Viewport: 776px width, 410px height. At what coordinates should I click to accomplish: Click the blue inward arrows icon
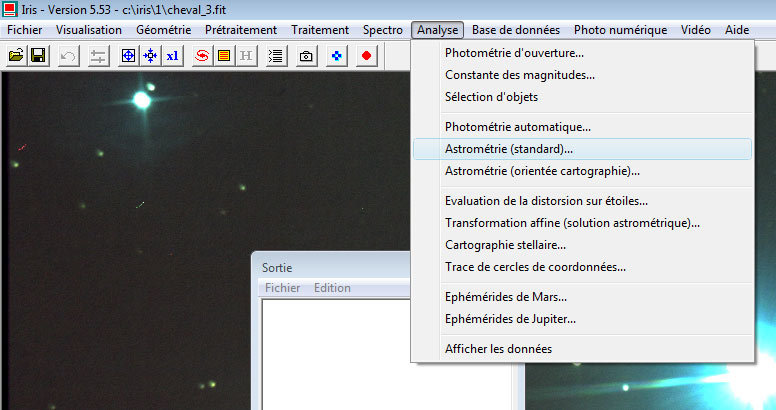tap(150, 55)
